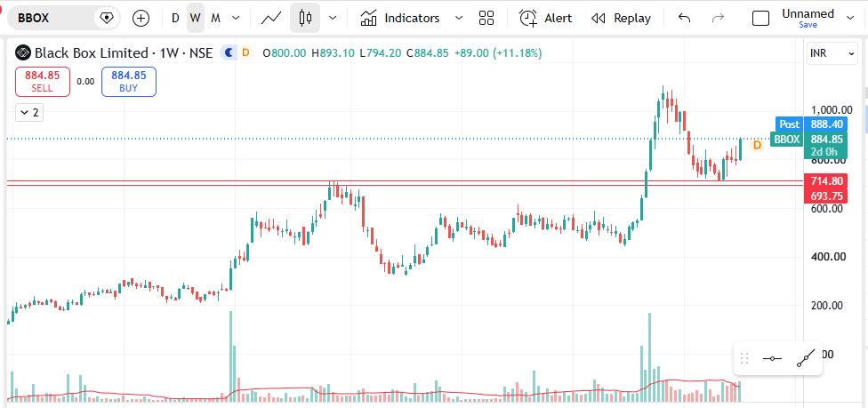Open the INR currency dropdown
Image resolution: width=868 pixels, height=408 pixels.
pos(832,53)
